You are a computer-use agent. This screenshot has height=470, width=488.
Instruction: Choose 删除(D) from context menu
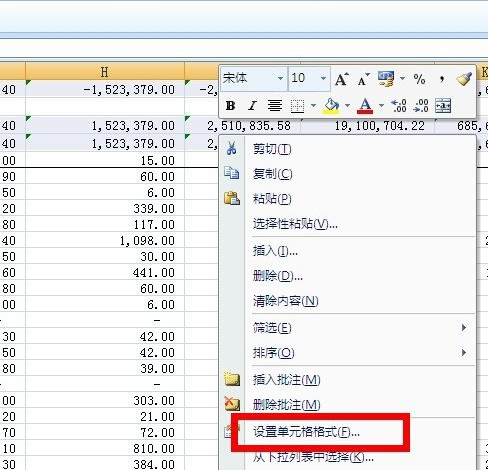coord(347,276)
